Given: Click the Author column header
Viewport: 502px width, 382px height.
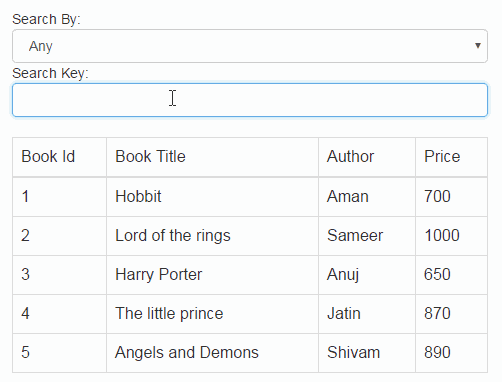Looking at the screenshot, I should 367,157.
